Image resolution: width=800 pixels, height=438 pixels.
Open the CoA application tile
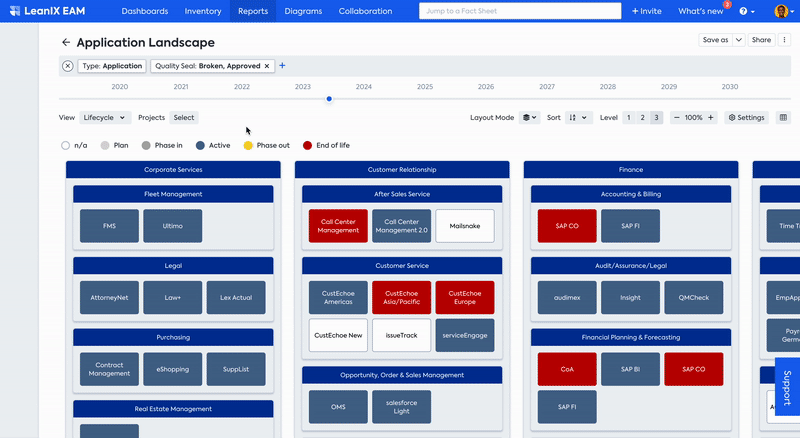567,369
